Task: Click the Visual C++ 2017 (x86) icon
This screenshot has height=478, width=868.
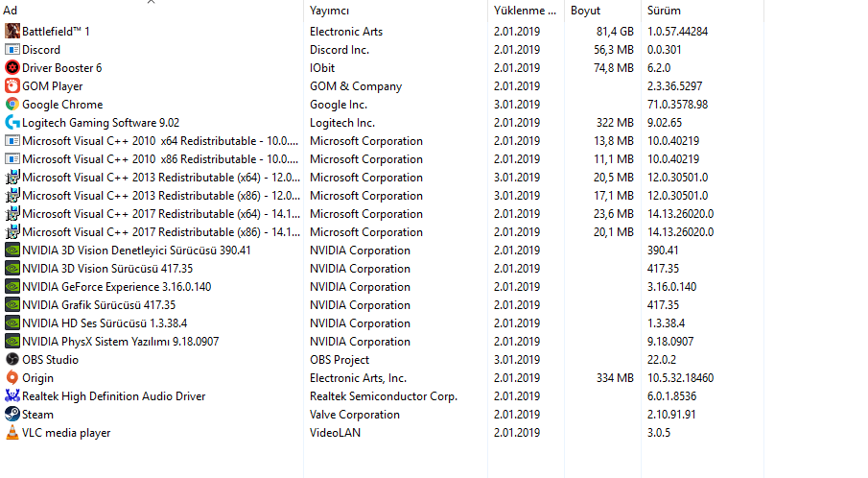Action: tap(12, 232)
